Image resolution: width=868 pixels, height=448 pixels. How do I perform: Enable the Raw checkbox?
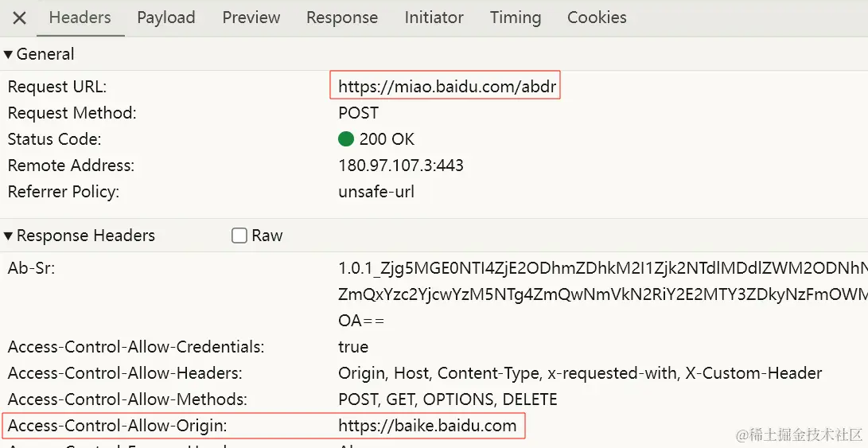point(239,236)
